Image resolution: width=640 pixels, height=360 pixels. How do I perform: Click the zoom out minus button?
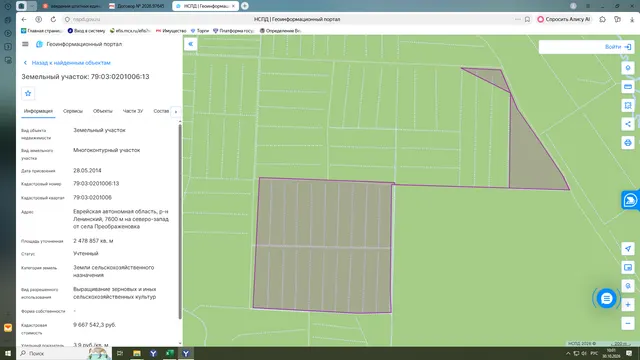628,323
